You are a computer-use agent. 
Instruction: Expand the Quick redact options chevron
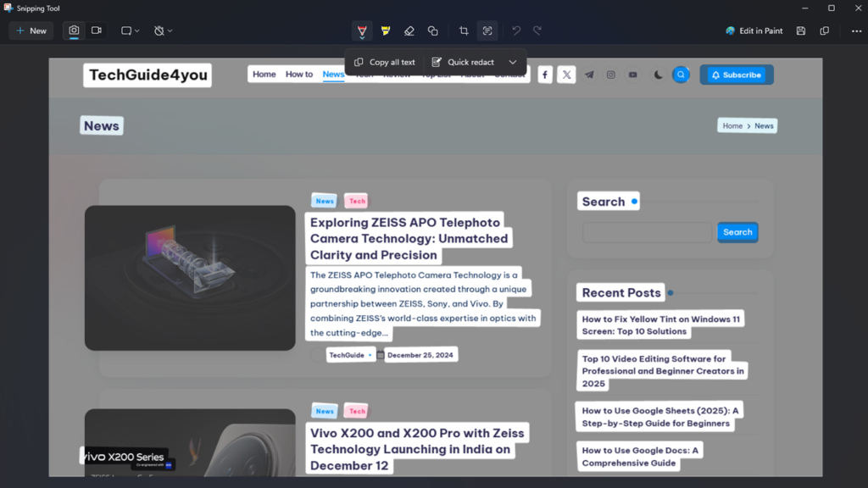[x=513, y=62]
